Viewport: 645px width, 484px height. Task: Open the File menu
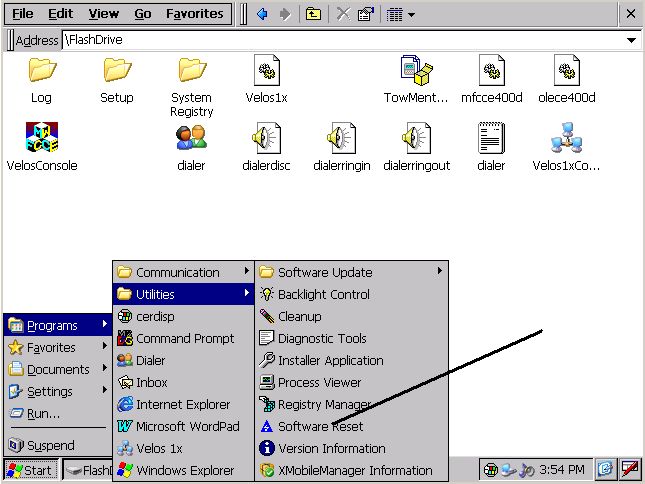(x=23, y=14)
